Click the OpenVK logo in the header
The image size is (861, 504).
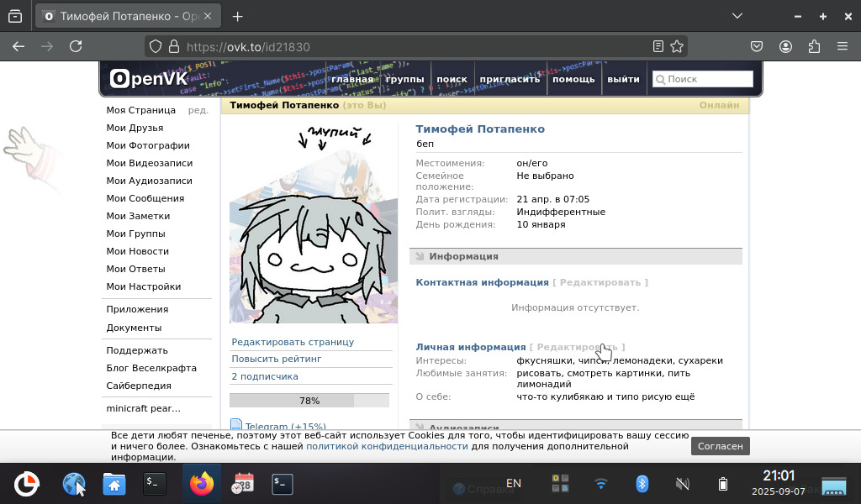pyautogui.click(x=149, y=79)
